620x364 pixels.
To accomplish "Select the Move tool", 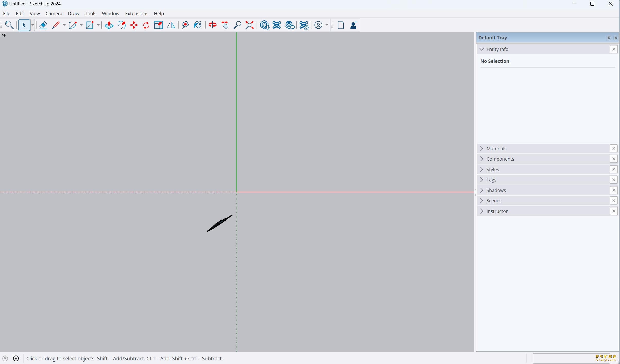I will 134,25.
